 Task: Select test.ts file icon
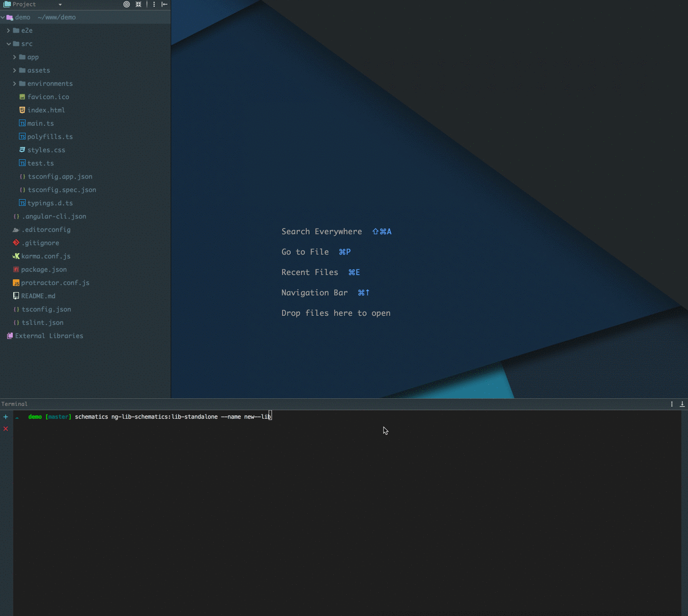click(22, 163)
